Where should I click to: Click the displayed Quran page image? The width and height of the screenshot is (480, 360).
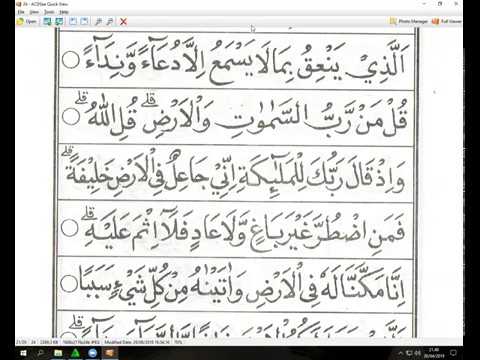coord(236,183)
